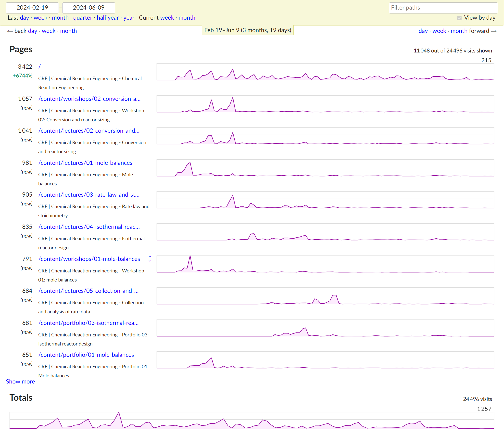Open lectures/03-rate-law path link

pos(89,195)
